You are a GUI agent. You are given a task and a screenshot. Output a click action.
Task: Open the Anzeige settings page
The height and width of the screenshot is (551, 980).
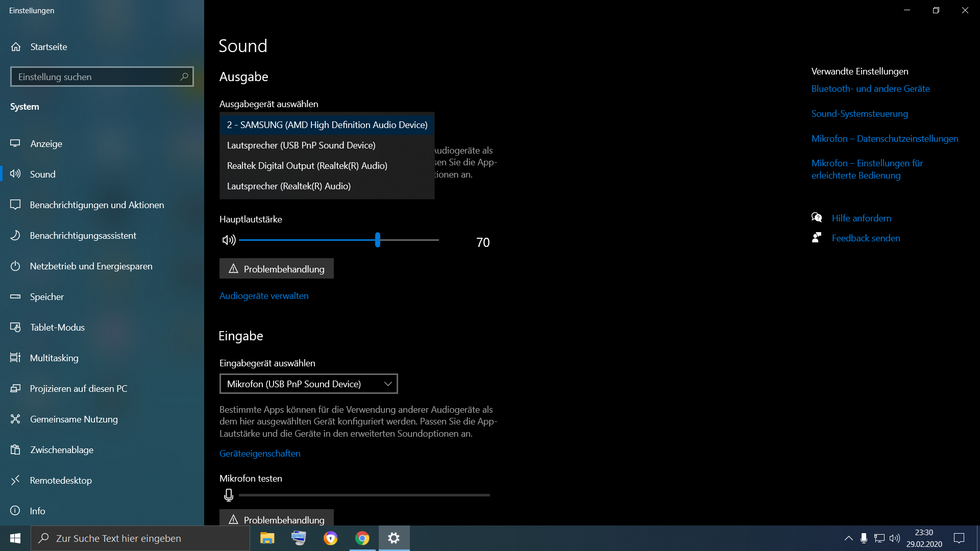click(46, 144)
